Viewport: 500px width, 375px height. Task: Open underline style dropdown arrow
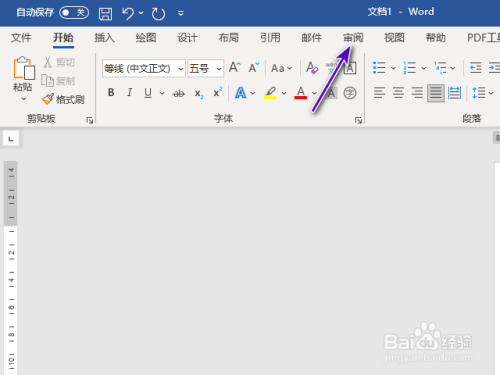(x=162, y=93)
